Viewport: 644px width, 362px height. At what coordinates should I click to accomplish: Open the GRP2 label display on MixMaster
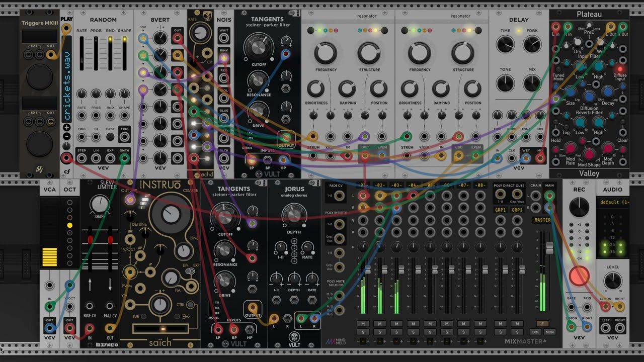[517, 210]
